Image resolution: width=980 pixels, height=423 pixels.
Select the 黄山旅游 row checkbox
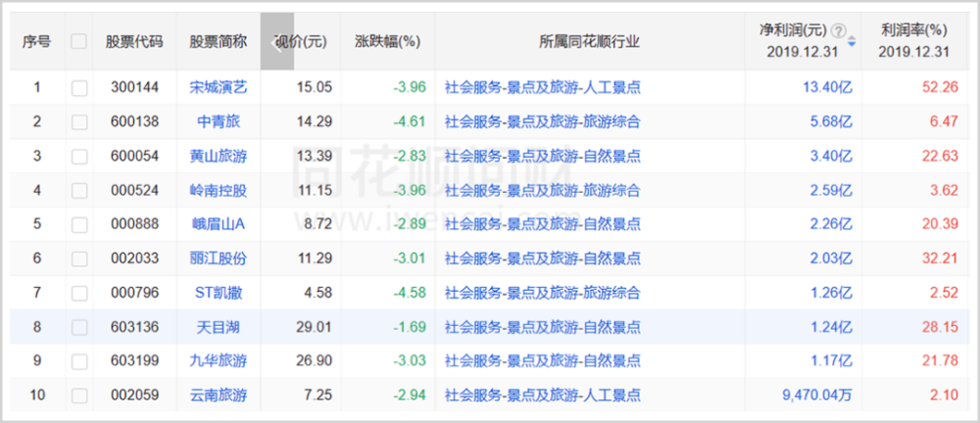(x=78, y=157)
